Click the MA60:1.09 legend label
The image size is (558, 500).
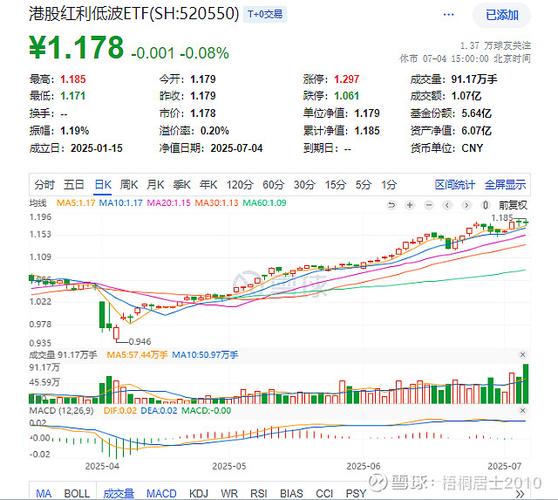[264, 203]
